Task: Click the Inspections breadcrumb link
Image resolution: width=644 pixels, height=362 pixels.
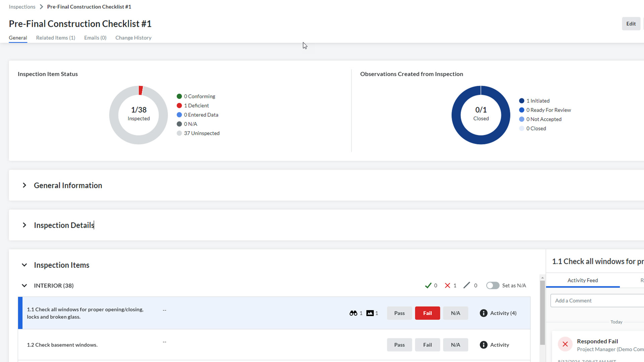Action: 22,7
